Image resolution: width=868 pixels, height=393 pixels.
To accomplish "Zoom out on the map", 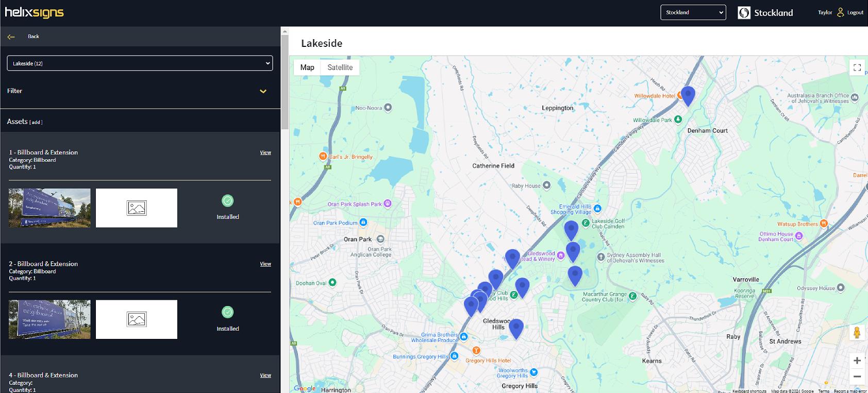I will click(x=857, y=377).
